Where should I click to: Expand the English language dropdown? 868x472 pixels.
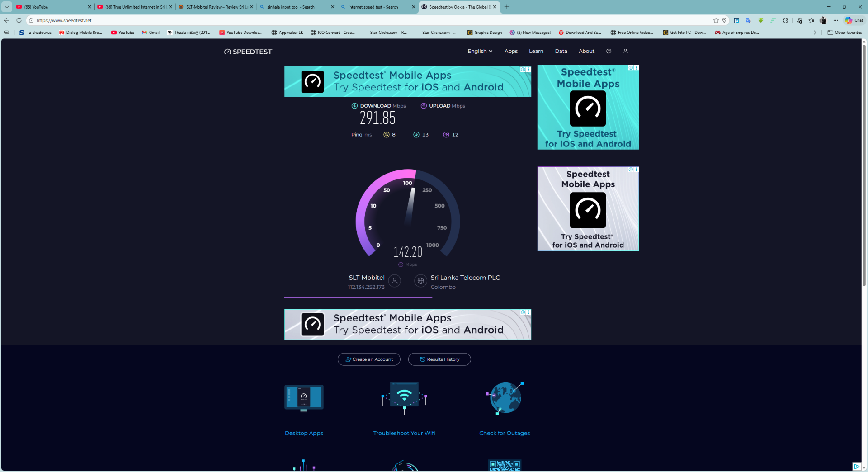[x=480, y=51]
